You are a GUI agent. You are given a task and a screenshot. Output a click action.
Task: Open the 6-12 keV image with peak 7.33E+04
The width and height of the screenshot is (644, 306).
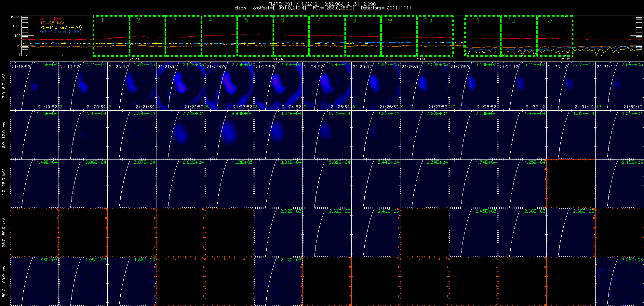tap(181, 135)
